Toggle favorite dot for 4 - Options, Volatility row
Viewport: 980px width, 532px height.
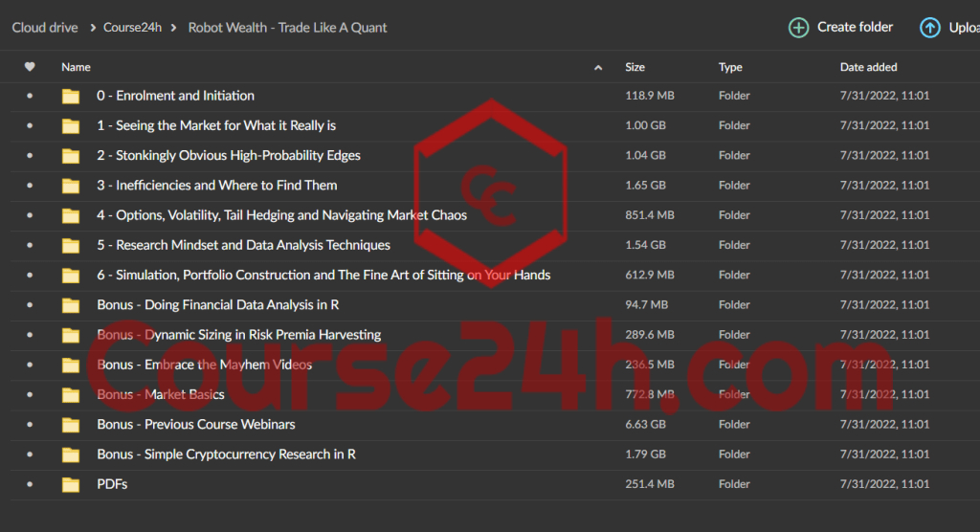click(30, 215)
